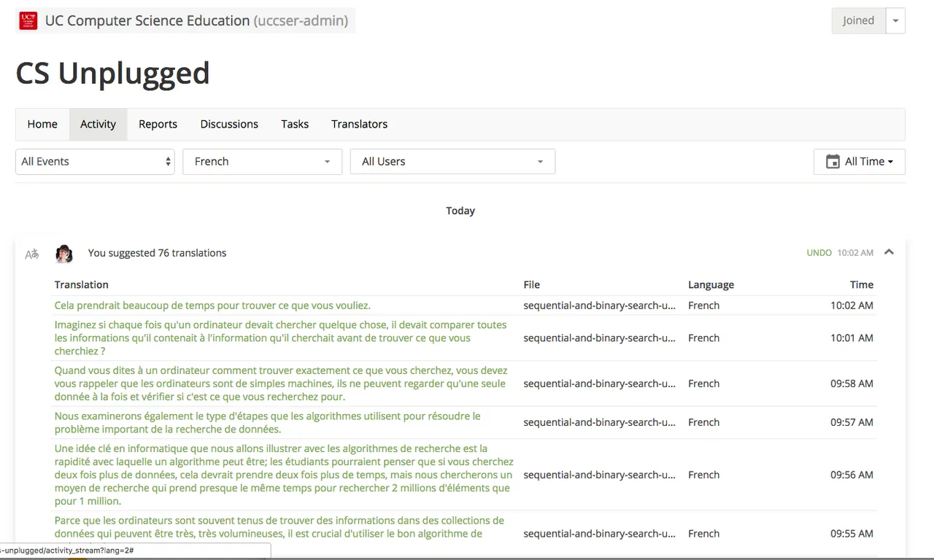Image resolution: width=934 pixels, height=560 pixels.
Task: Open translation 'Parce que les ordinateurs'
Action: point(280,527)
